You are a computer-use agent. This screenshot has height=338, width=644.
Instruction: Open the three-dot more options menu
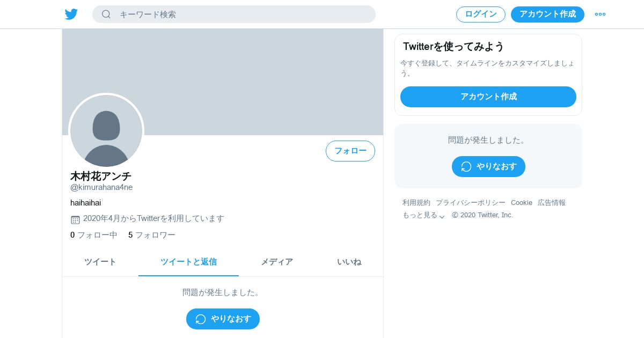point(600,14)
